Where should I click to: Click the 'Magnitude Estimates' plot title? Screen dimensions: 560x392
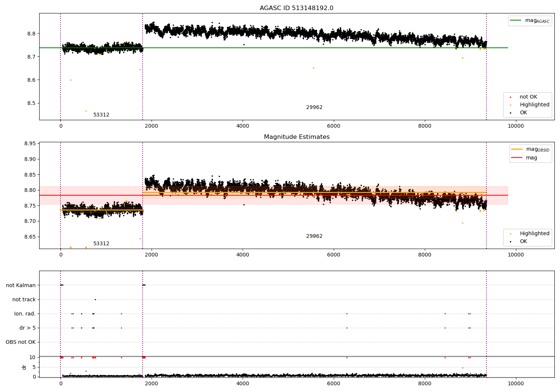[x=296, y=137]
